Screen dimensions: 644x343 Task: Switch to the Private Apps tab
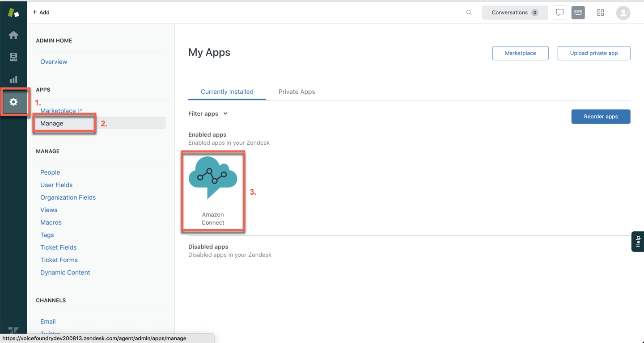point(297,92)
